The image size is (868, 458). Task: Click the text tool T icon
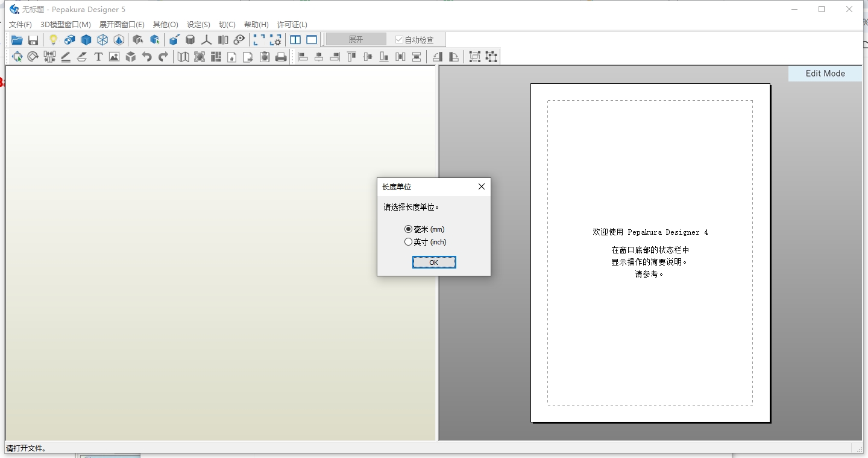[x=98, y=57]
